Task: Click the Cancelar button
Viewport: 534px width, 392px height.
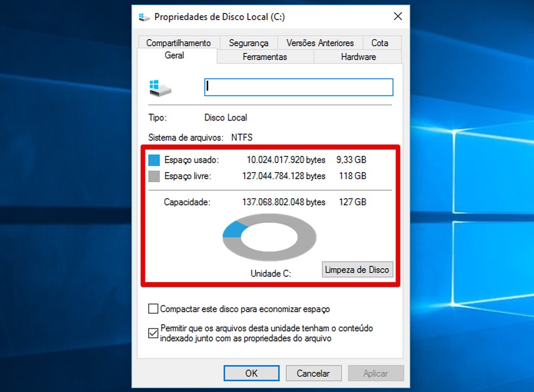Action: click(x=313, y=373)
